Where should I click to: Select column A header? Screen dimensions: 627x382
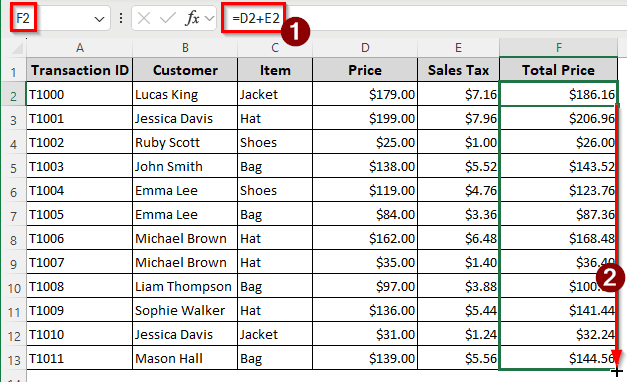(x=80, y=48)
